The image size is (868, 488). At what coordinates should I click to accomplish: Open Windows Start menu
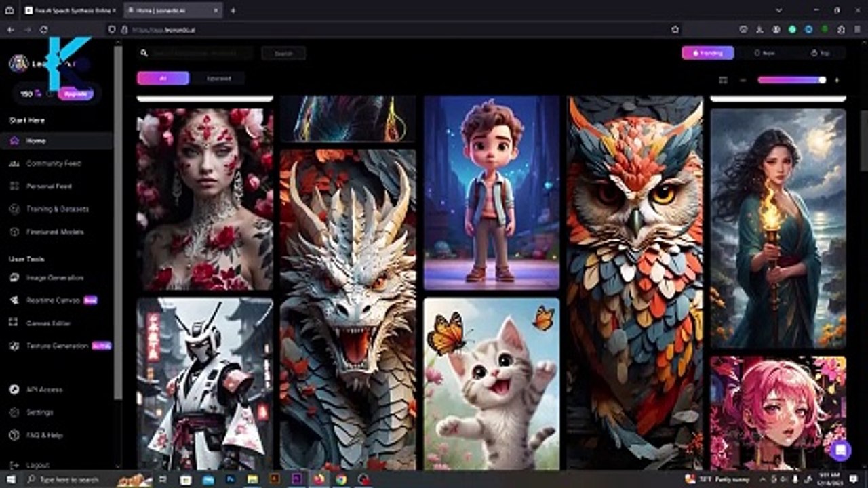pyautogui.click(x=11, y=479)
